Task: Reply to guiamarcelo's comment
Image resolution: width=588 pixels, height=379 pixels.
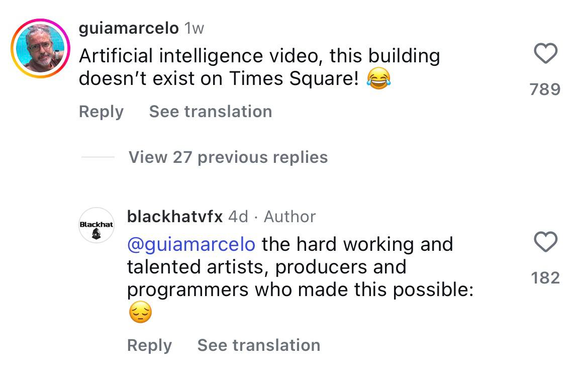Action: 101,112
